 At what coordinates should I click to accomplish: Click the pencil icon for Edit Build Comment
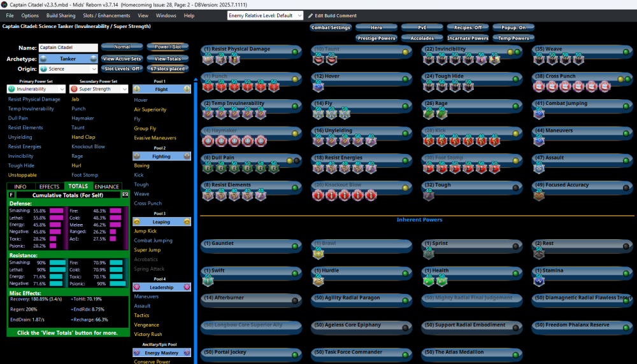(x=310, y=15)
